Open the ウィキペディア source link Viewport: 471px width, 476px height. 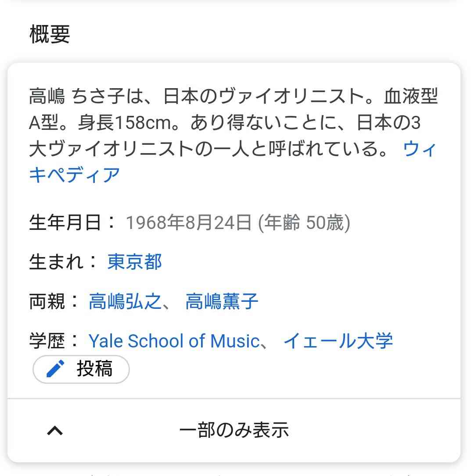(232, 162)
